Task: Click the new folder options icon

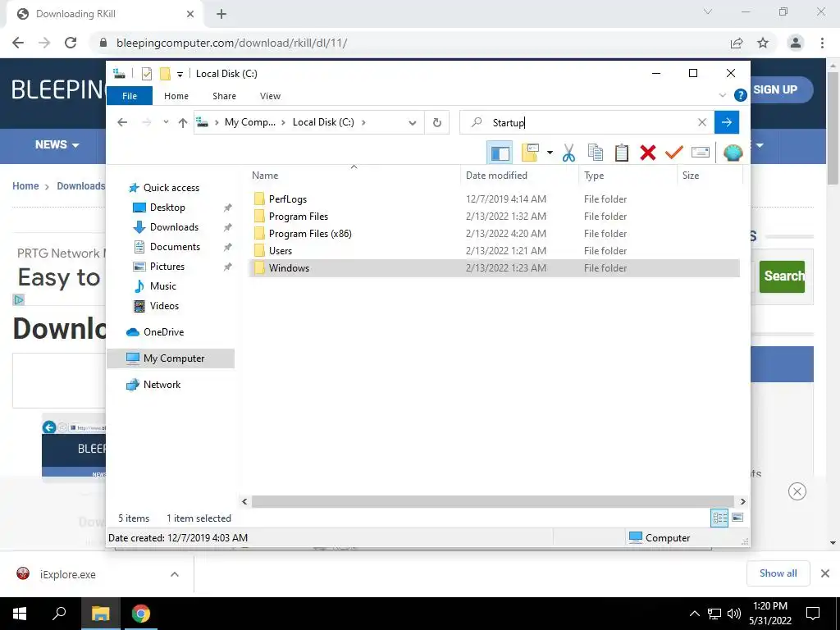Action: coord(531,153)
